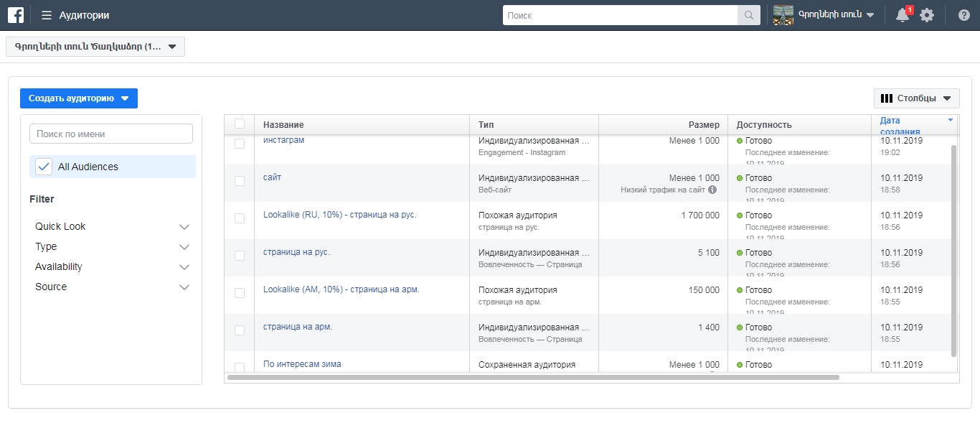Click the Размер column header
Image resolution: width=980 pixels, height=446 pixels.
(x=703, y=125)
